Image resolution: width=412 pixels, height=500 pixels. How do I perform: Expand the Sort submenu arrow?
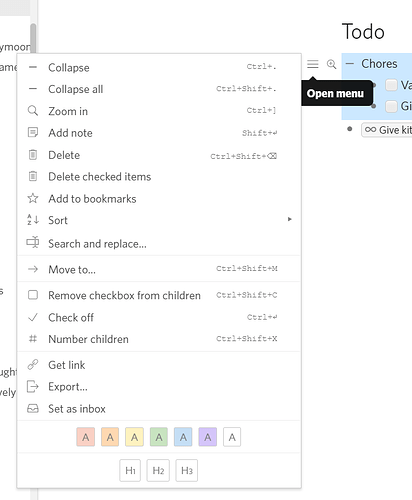pos(289,219)
